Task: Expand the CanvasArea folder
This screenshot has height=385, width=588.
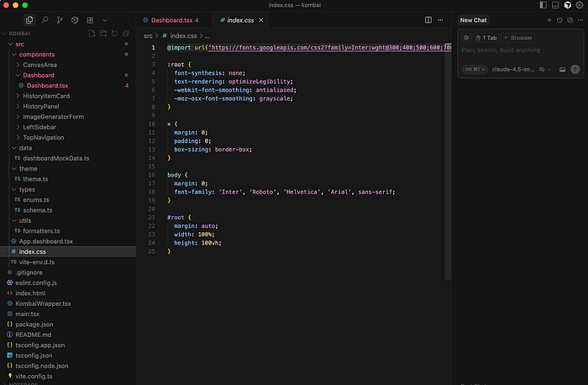Action: (x=40, y=65)
